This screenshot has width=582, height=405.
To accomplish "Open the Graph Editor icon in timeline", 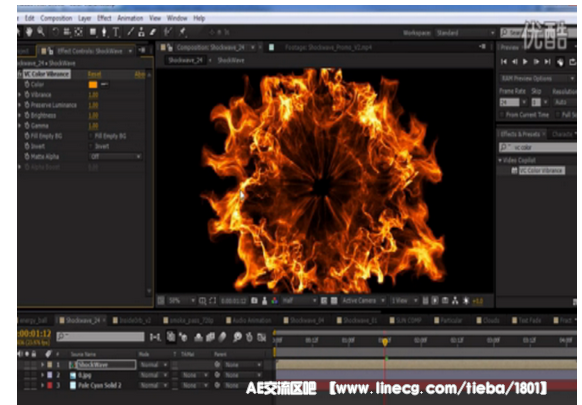I will pyautogui.click(x=262, y=337).
